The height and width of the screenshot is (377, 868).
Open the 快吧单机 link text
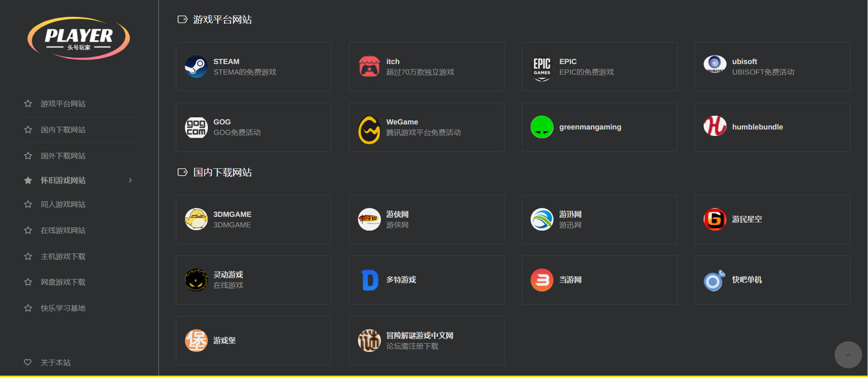(x=747, y=280)
